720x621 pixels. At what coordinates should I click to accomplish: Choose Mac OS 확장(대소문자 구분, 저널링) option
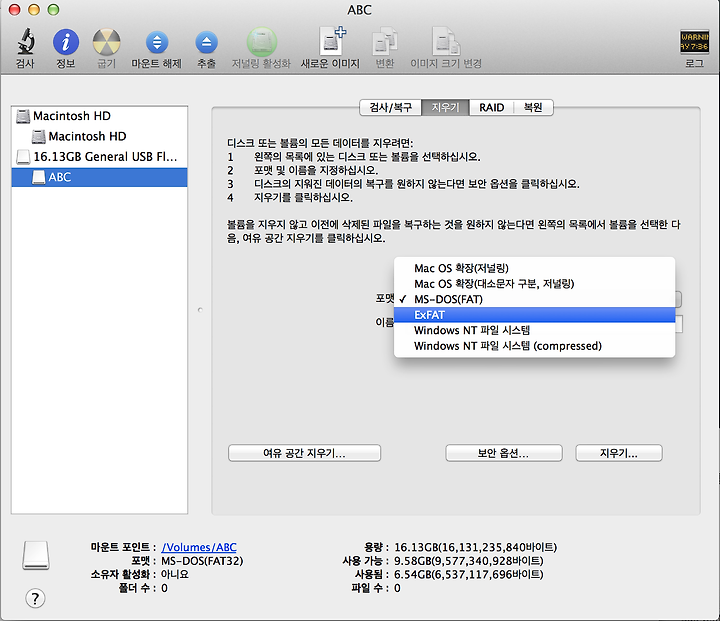tap(534, 284)
